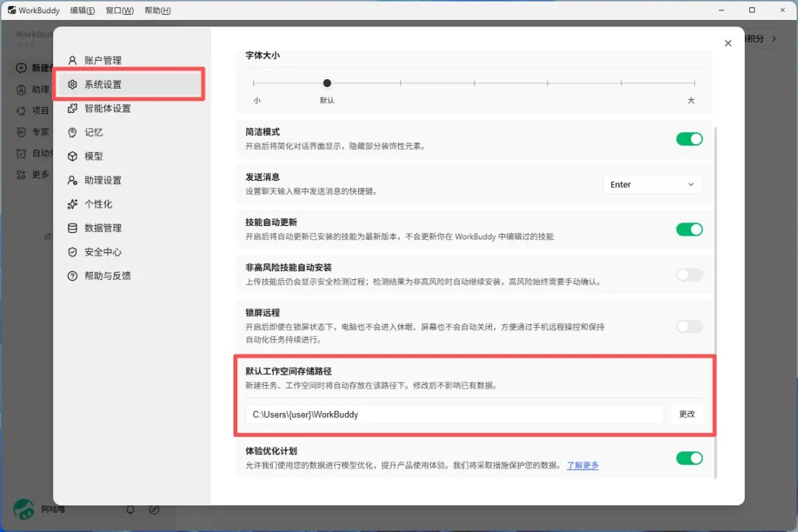The height and width of the screenshot is (532, 798).
Task: Open the 编辑(E) menu
Action: coord(83,10)
